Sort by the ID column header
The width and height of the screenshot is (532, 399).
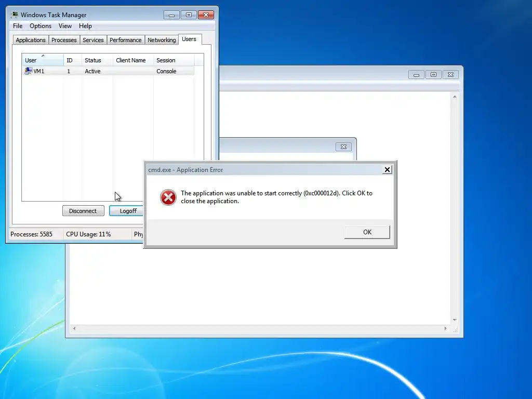coord(72,60)
